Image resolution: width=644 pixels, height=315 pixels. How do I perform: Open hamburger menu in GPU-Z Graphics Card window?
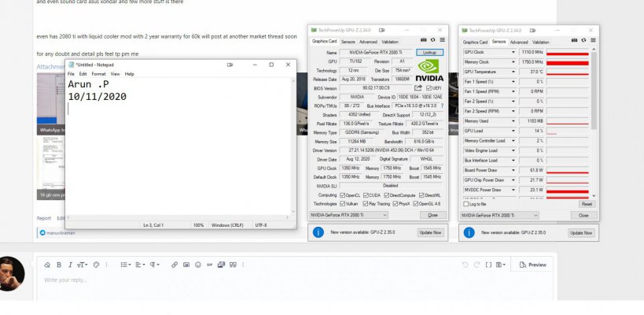pos(443,40)
